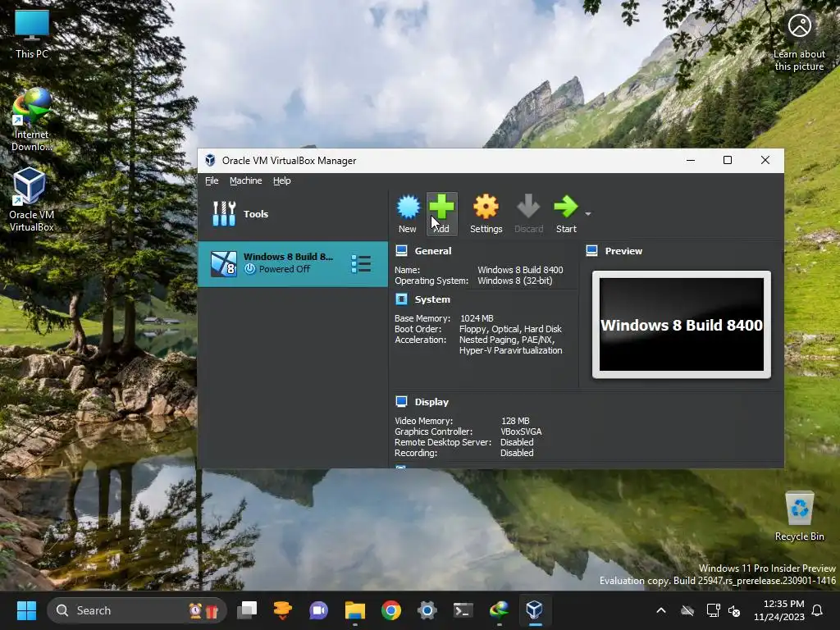The height and width of the screenshot is (630, 840).
Task: Select the Recycle Bin desktop icon
Action: pos(799,517)
